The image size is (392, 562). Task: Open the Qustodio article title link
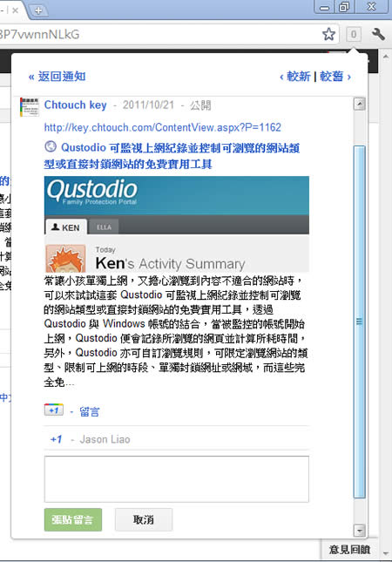click(172, 156)
